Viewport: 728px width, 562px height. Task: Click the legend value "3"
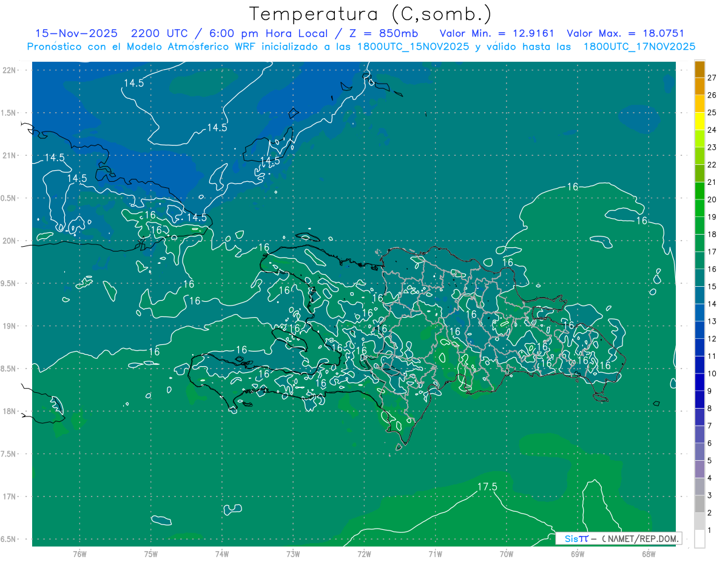[x=710, y=495]
